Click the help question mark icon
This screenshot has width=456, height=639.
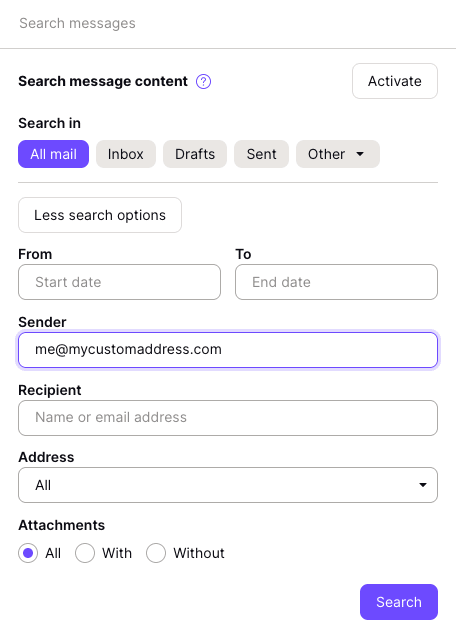pyautogui.click(x=203, y=82)
